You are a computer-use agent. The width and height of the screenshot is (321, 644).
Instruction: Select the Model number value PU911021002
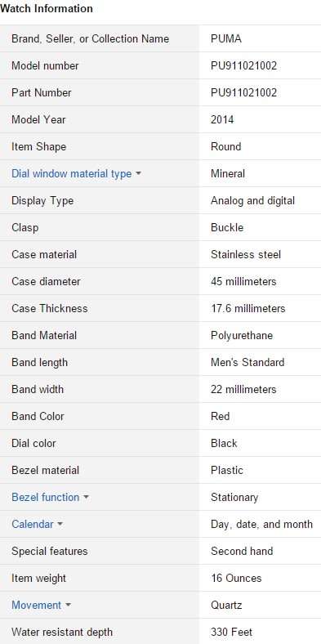pyautogui.click(x=244, y=65)
